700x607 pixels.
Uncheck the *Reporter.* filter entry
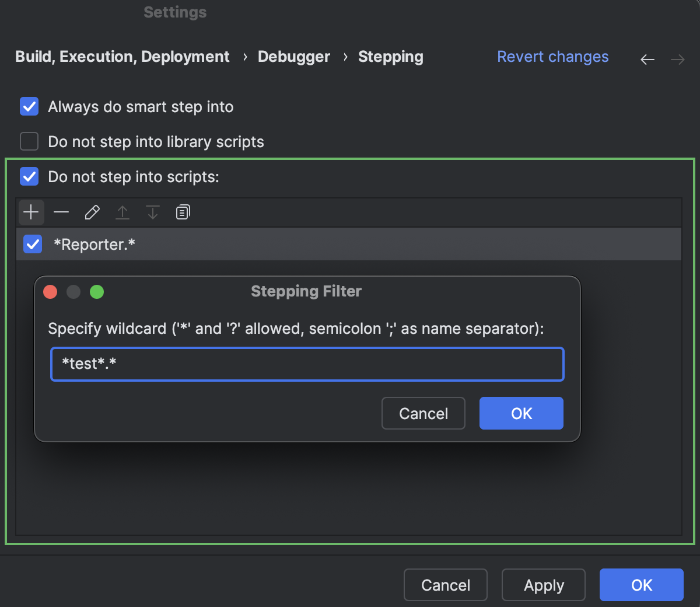coord(33,244)
